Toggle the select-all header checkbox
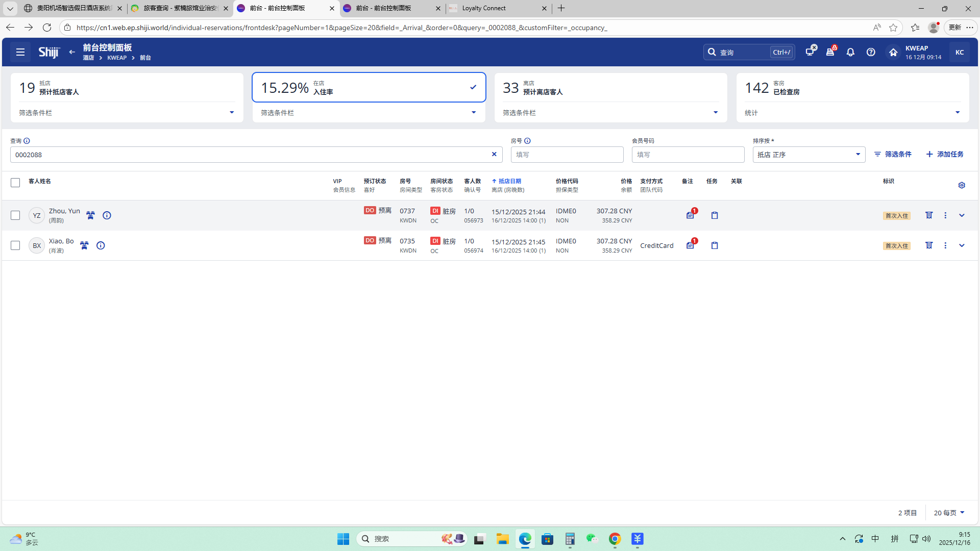Image resolution: width=980 pixels, height=551 pixels. 15,183
